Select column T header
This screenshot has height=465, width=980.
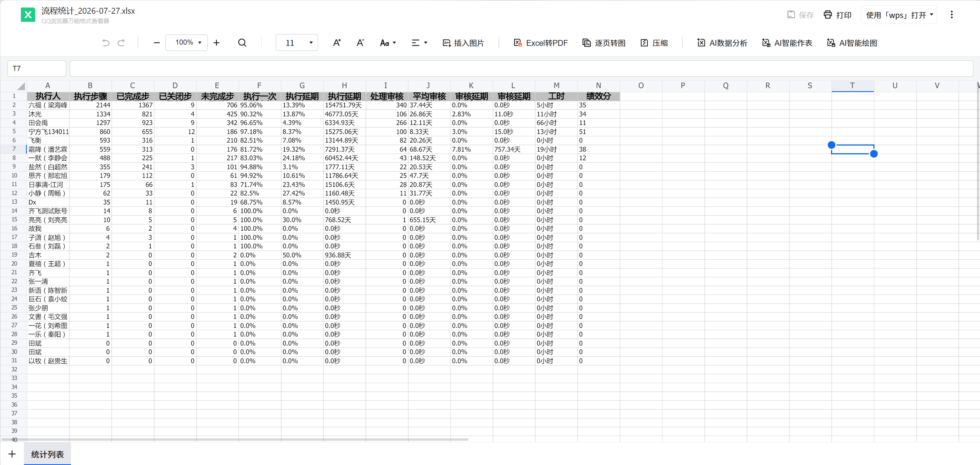(853, 86)
